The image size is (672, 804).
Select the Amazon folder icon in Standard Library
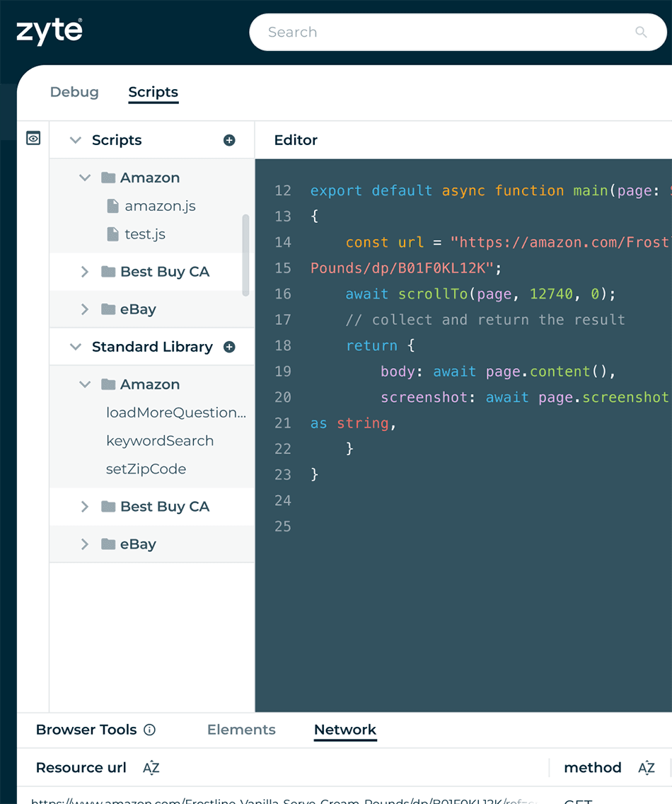point(108,384)
